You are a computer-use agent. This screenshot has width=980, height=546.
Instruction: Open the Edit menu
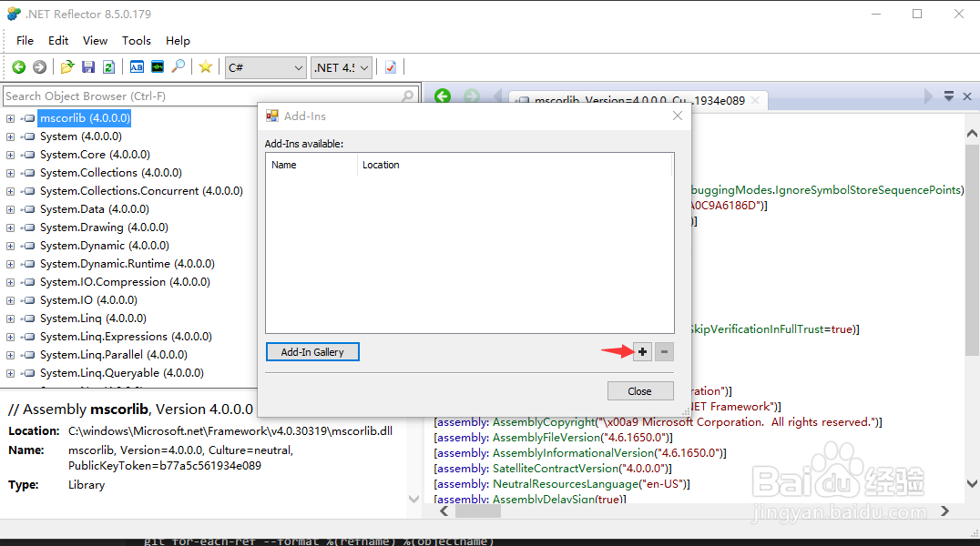pos(58,41)
